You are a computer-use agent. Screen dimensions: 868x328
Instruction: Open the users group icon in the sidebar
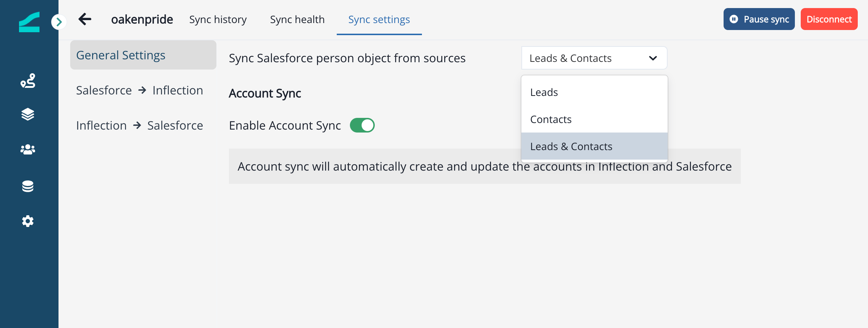click(x=28, y=149)
